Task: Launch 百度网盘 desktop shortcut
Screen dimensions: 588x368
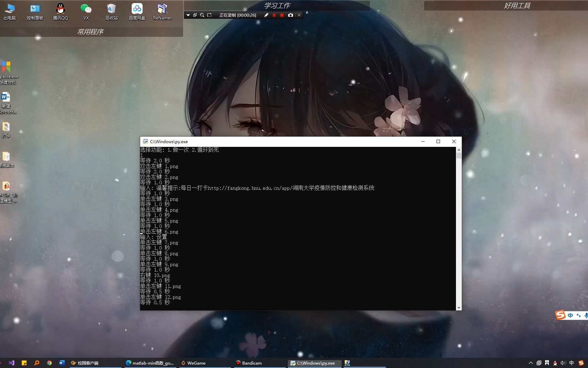Action: (137, 12)
